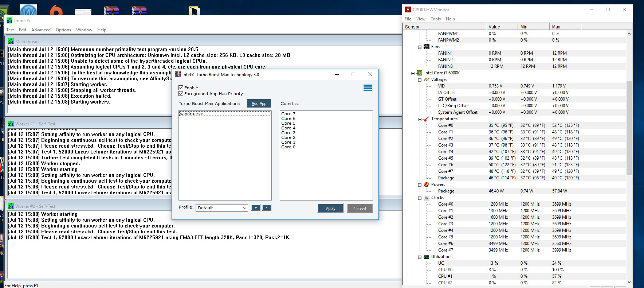Viewport: 644px width, 288px height.
Task: Click the orange Origin desktop icon
Action: point(56,10)
